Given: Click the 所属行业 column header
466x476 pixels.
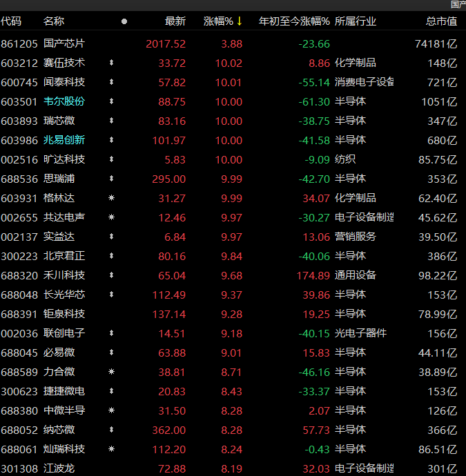Looking at the screenshot, I should tap(356, 21).
